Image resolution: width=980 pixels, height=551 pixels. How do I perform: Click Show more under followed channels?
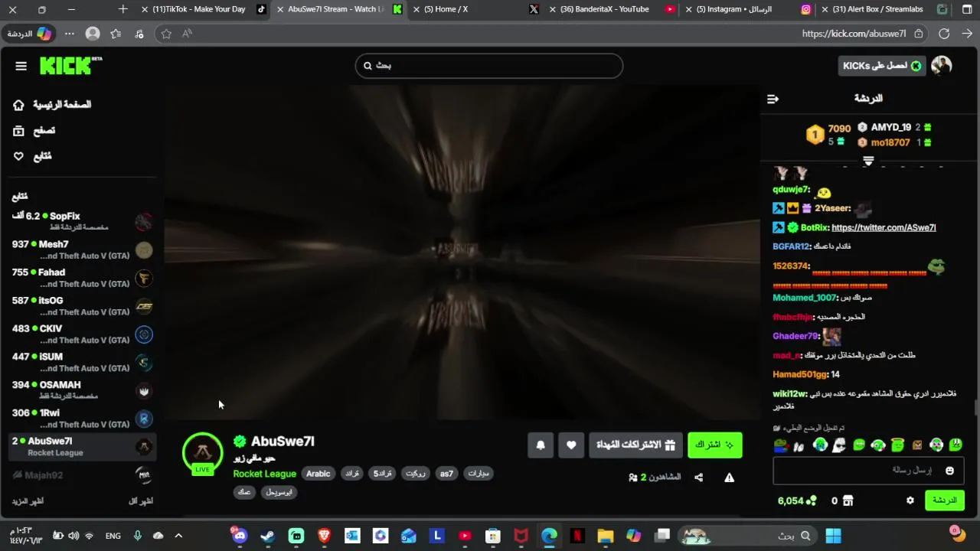pyautogui.click(x=28, y=501)
